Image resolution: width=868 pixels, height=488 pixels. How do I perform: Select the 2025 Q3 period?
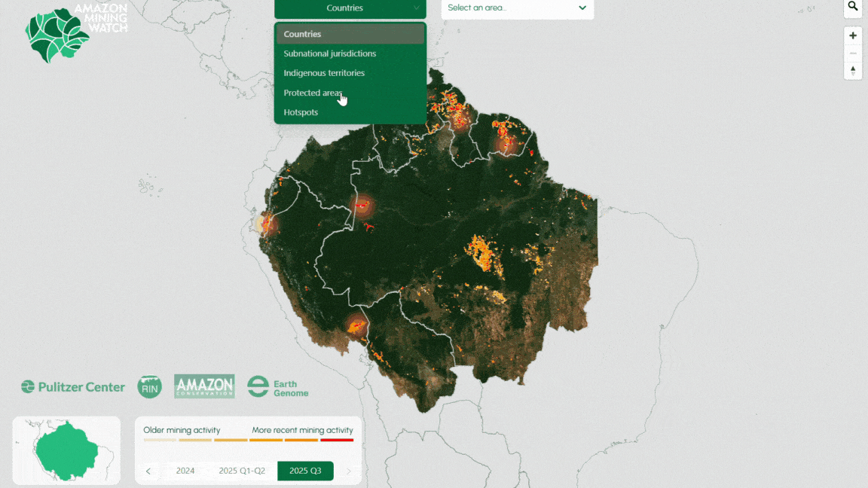coord(305,471)
